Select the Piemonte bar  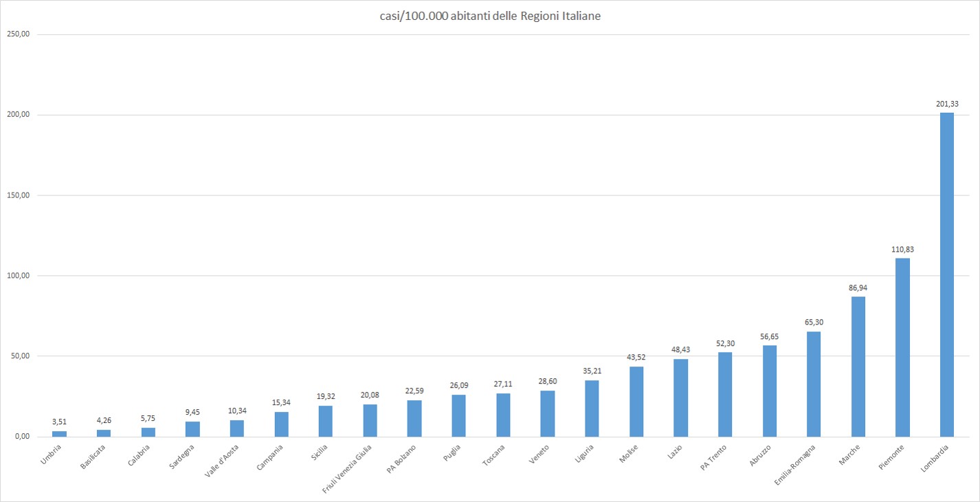(902, 347)
